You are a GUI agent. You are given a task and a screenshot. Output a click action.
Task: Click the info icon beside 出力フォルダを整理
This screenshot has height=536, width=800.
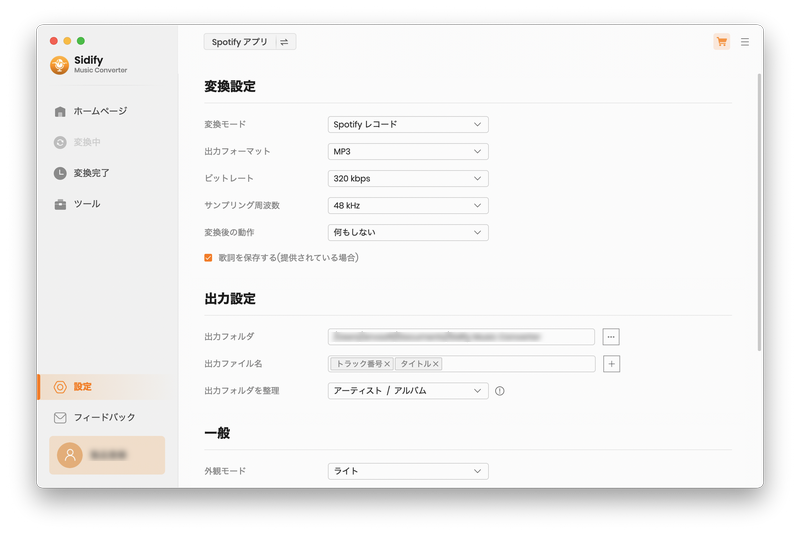tap(500, 391)
